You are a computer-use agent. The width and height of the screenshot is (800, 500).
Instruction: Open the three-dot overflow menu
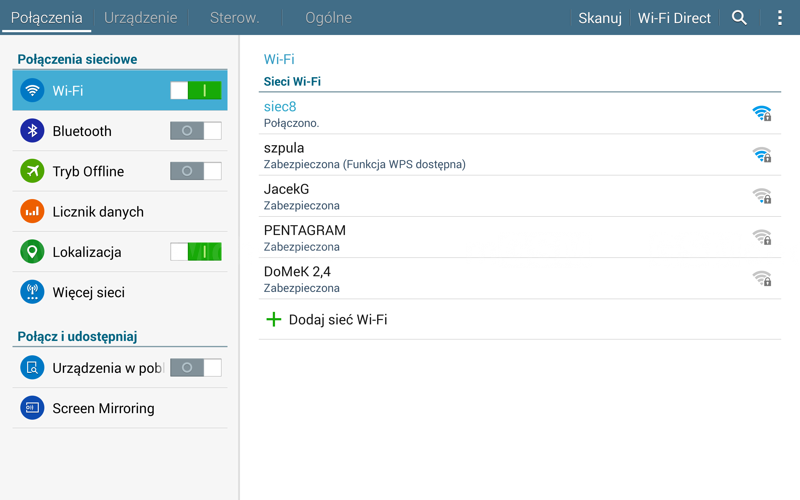coord(780,18)
